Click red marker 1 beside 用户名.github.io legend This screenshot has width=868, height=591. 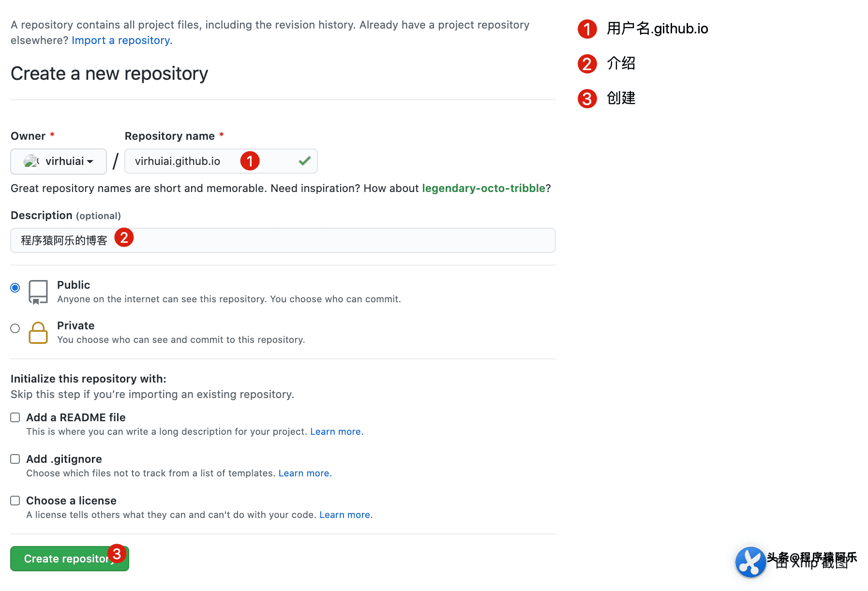click(587, 29)
